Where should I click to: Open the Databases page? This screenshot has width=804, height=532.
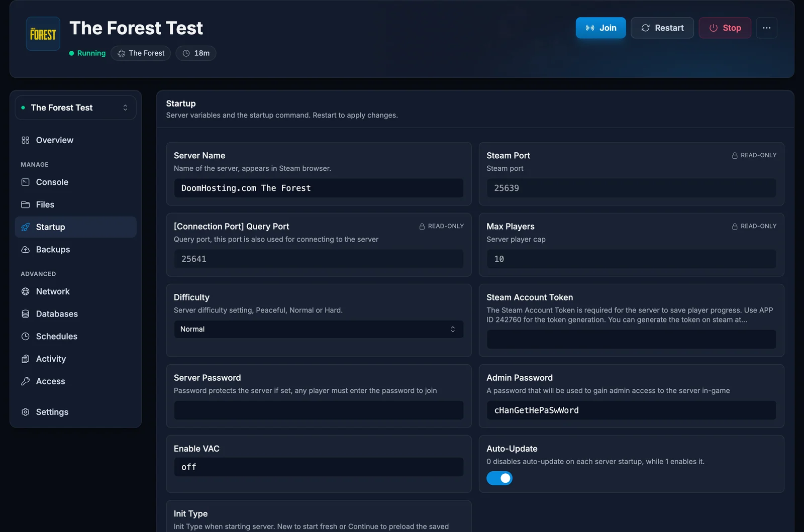[x=75, y=314]
